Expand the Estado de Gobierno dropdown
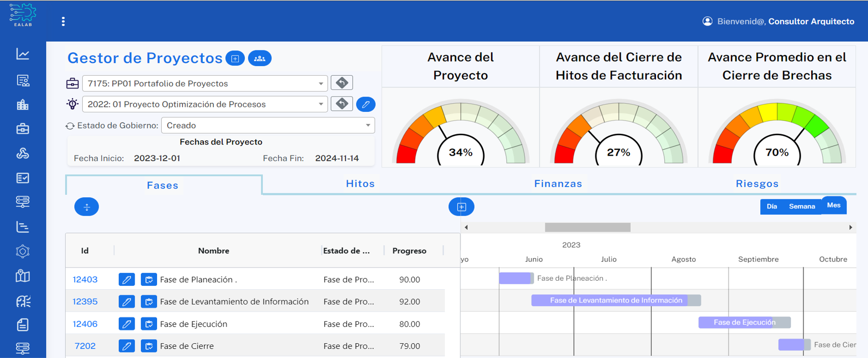868x358 pixels. [368, 126]
